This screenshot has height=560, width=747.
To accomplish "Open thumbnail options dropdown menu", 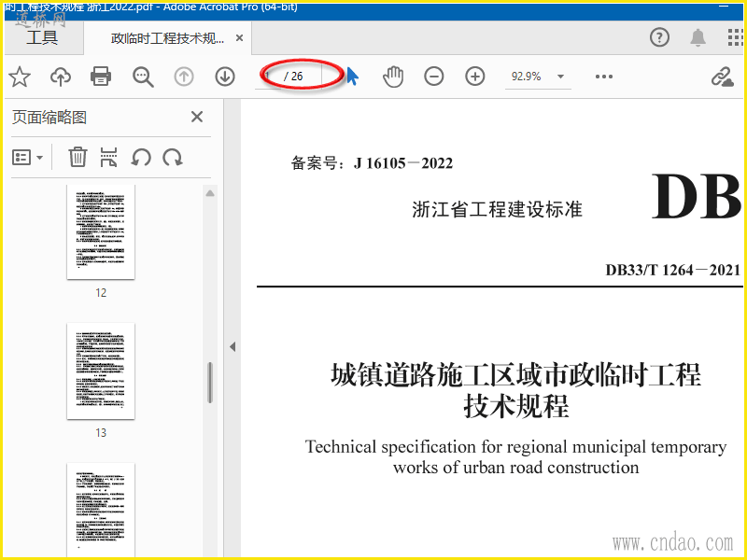I will (x=27, y=157).
